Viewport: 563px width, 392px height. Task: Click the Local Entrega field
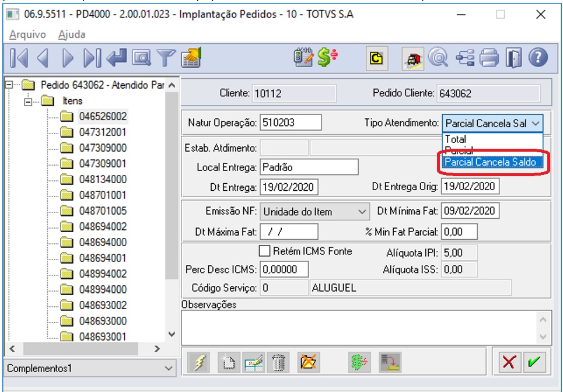pyautogui.click(x=309, y=167)
